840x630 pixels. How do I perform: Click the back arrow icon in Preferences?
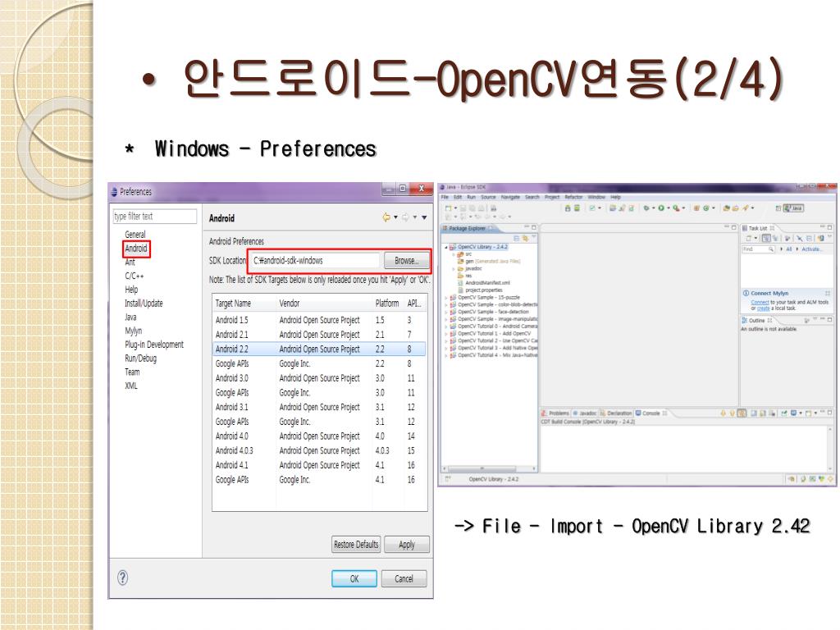(386, 217)
